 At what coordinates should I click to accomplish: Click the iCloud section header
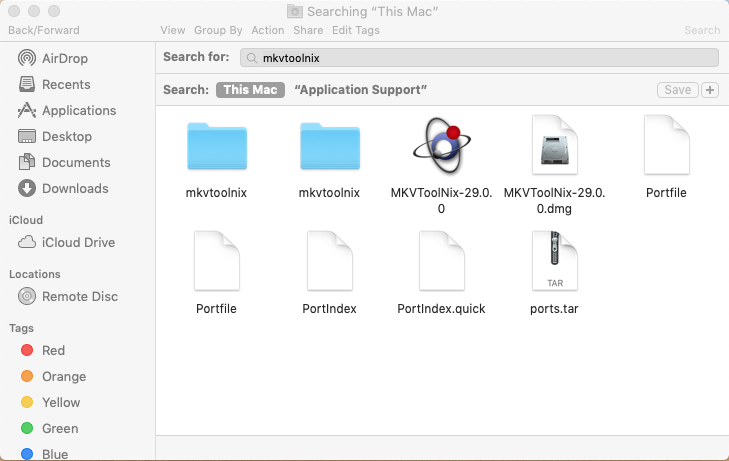coord(26,220)
